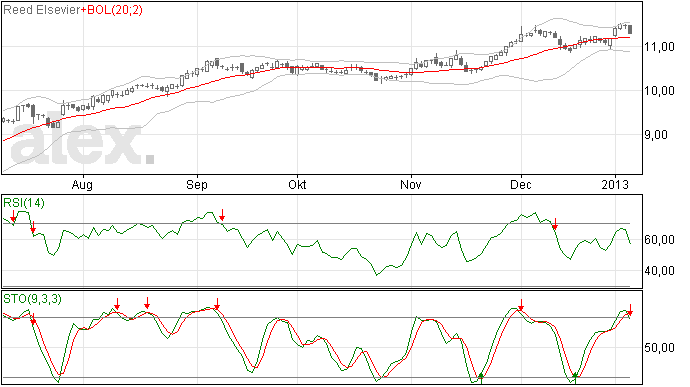Click stochastic sell arrow at early December
This screenshot has width=690, height=387.
(521, 305)
